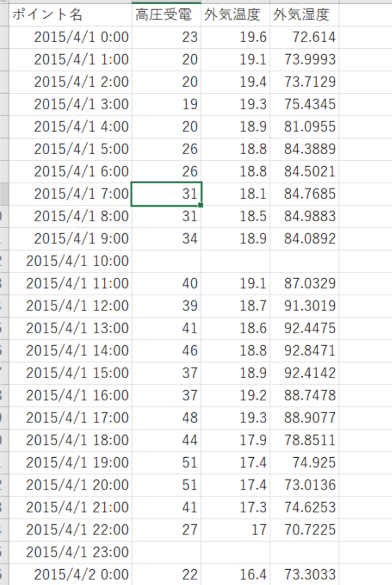Select the cell containing 72.614
The height and width of the screenshot is (585, 392).
pos(304,37)
